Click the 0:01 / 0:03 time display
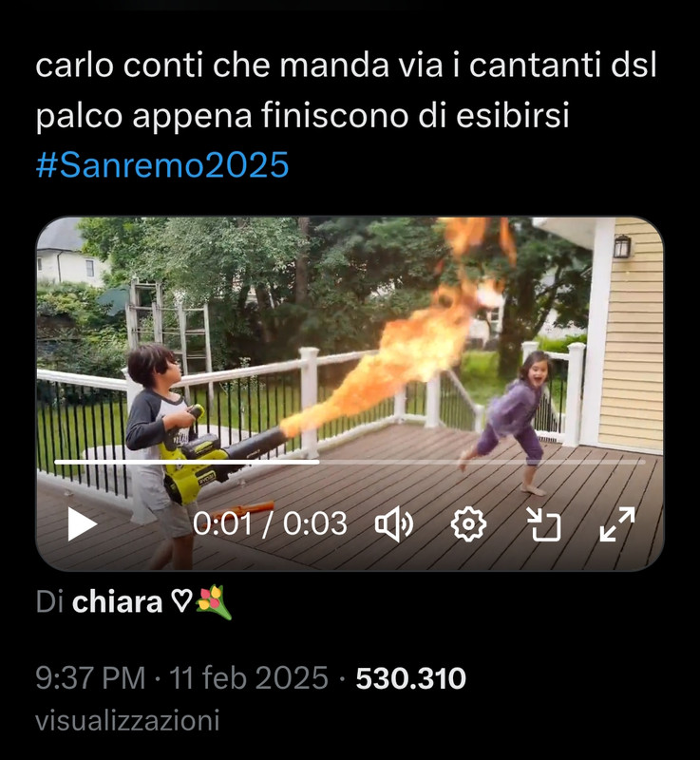 pos(270,524)
